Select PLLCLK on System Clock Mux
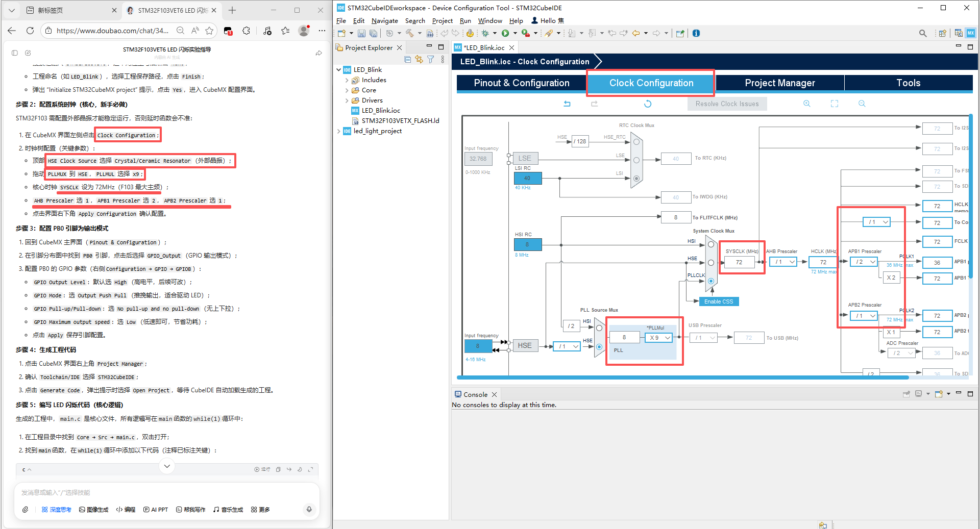The width and height of the screenshot is (980, 529). click(711, 281)
